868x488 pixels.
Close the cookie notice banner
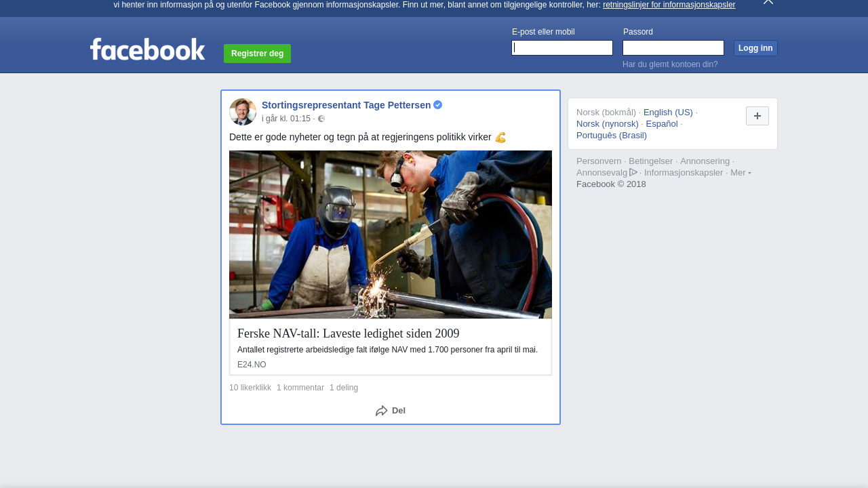point(768,2)
